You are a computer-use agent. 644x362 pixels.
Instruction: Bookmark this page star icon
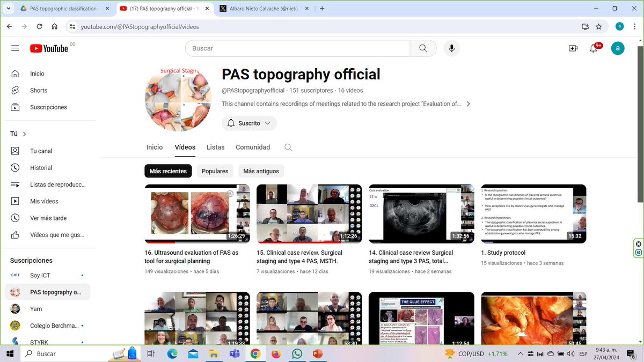598,26
